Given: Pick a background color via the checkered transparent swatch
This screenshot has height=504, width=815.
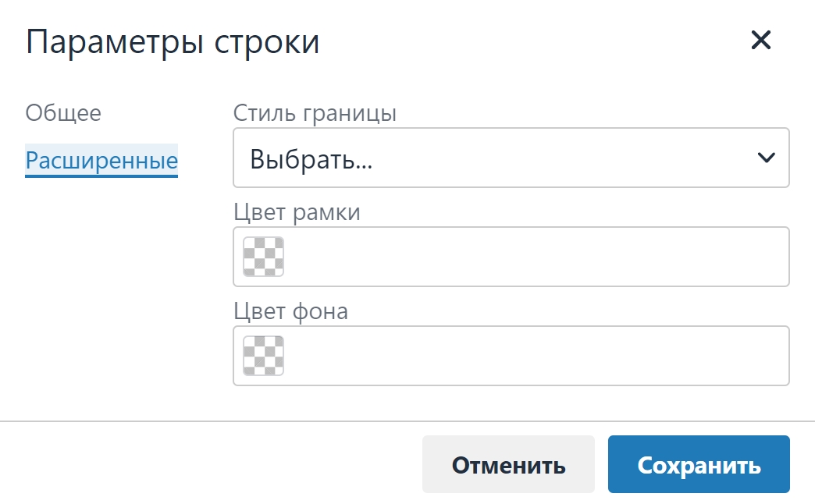Looking at the screenshot, I should point(264,356).
